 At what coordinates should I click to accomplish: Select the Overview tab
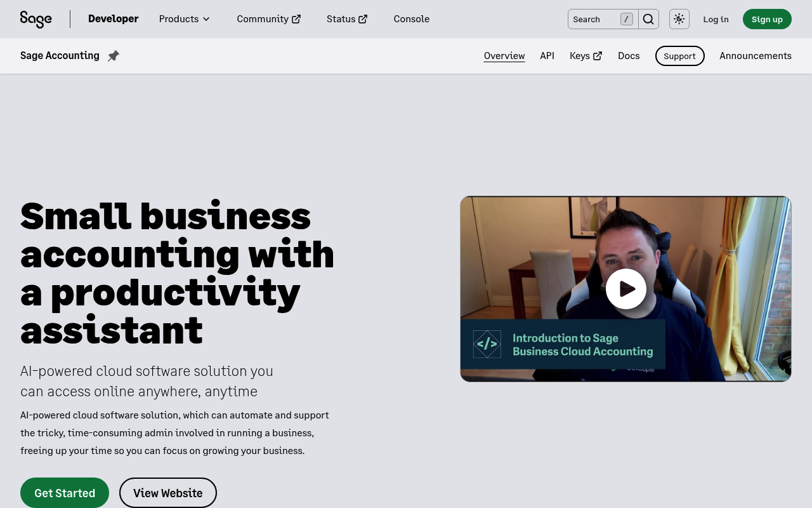pos(504,56)
